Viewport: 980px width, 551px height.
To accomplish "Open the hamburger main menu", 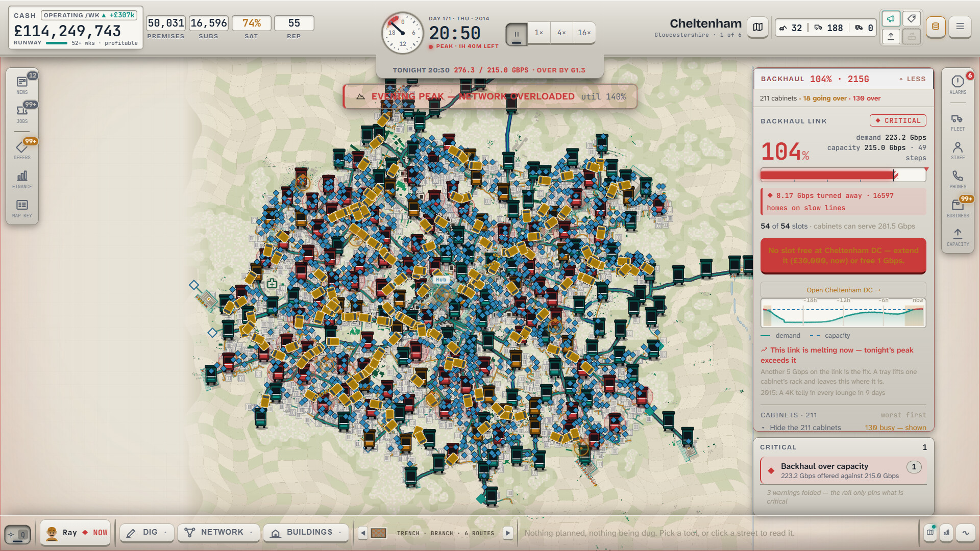I will pyautogui.click(x=960, y=27).
